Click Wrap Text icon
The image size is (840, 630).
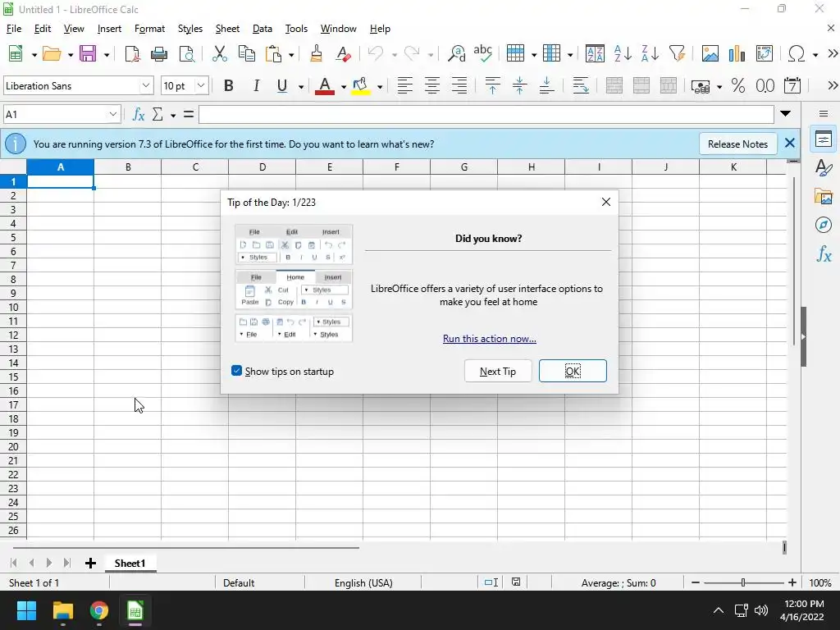click(581, 85)
